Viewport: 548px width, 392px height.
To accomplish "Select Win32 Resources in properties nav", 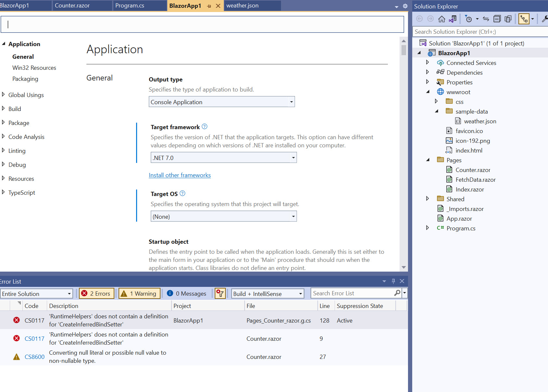I will click(x=34, y=67).
